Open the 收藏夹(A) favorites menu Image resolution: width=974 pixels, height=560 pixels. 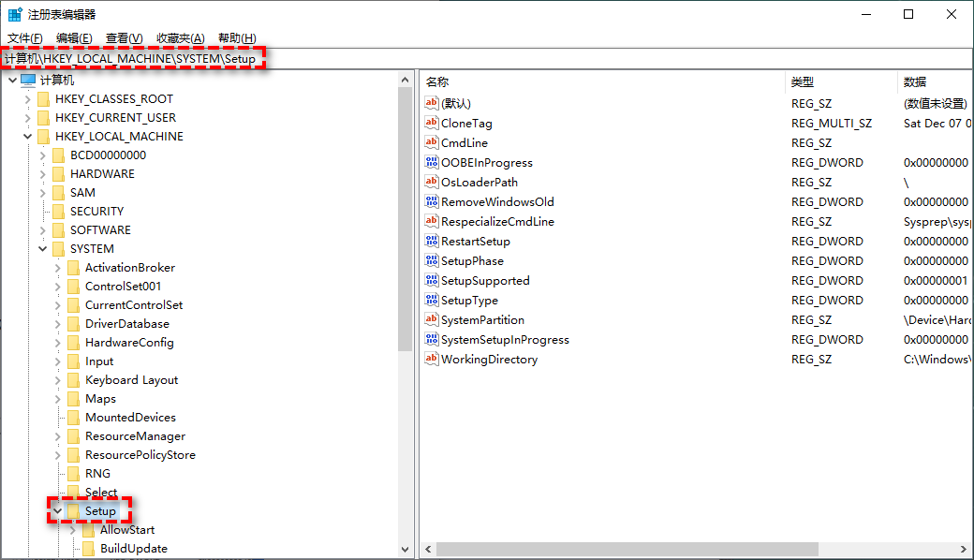180,37
